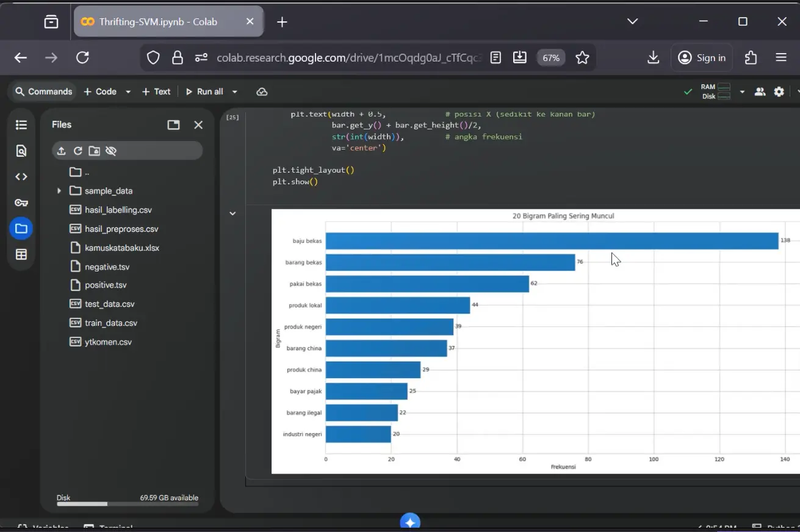Refresh the file browser
Screen dimensions: 800x532
click(x=77, y=151)
